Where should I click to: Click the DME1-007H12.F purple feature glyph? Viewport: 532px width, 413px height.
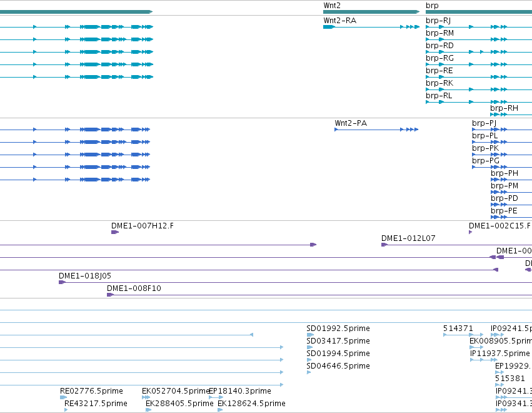tap(115, 232)
